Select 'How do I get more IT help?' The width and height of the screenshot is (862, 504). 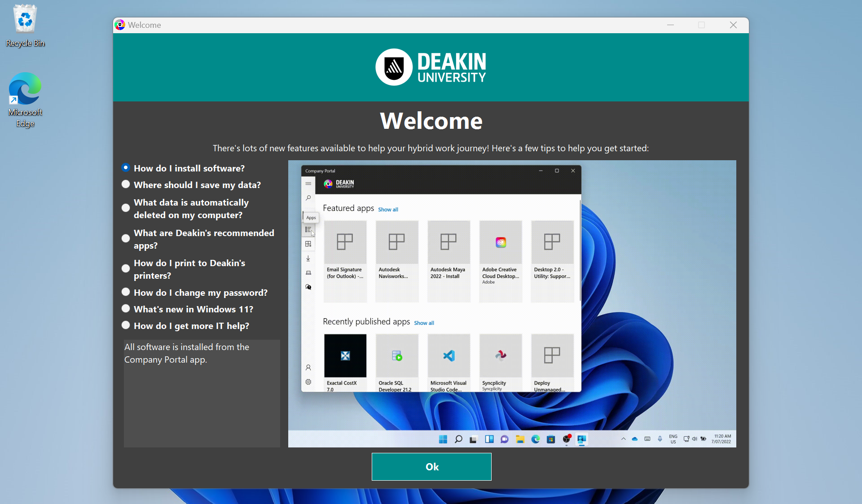click(186, 325)
